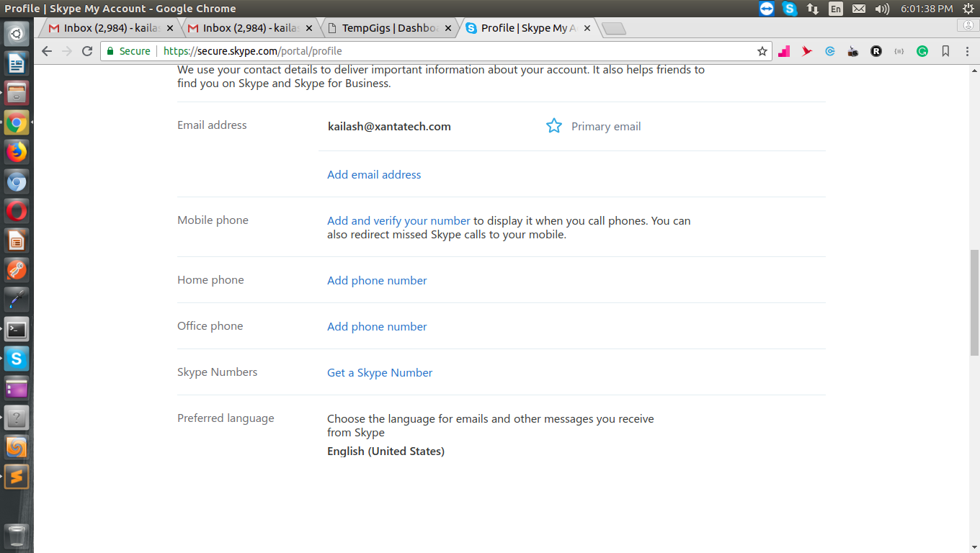980x553 pixels.
Task: Click the star beside Primary email
Action: tap(553, 126)
